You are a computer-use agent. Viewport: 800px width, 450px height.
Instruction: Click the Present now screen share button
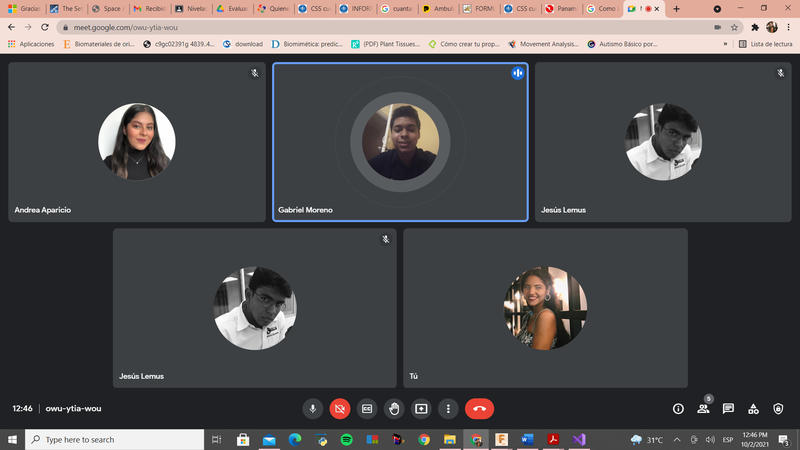(x=421, y=409)
